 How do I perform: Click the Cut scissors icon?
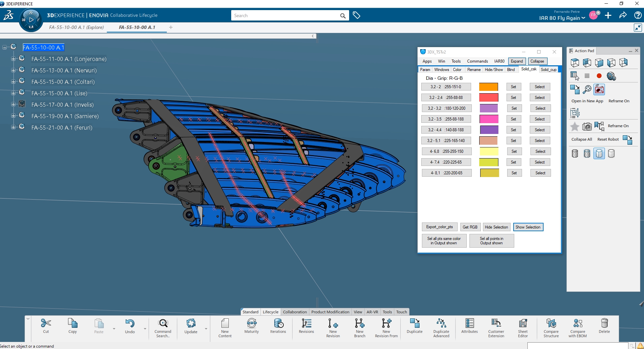(x=46, y=323)
